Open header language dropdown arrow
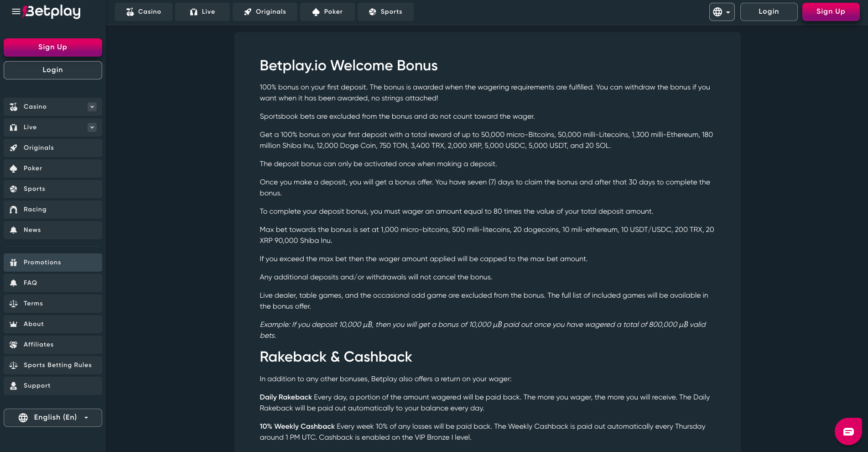Screen dimensions: 868x452 point(728,12)
